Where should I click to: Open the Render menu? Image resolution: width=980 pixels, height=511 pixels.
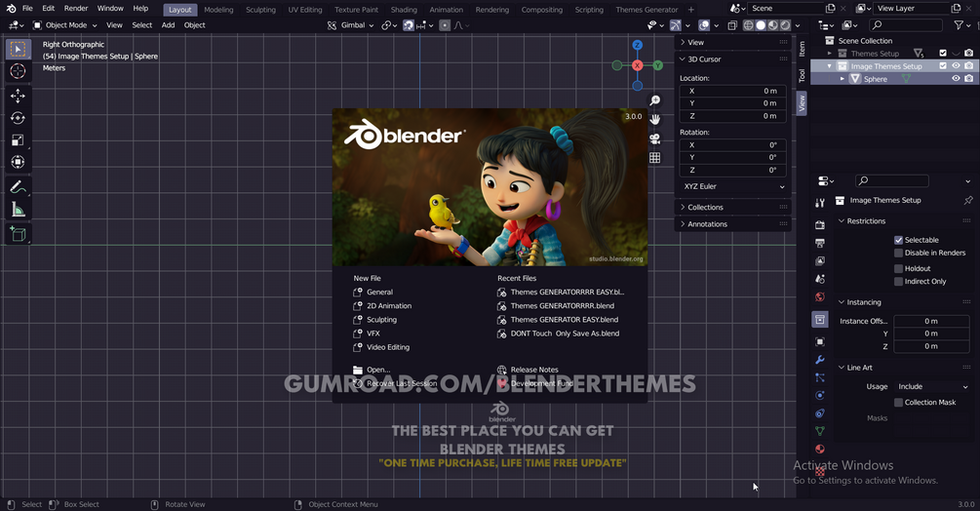pos(76,9)
